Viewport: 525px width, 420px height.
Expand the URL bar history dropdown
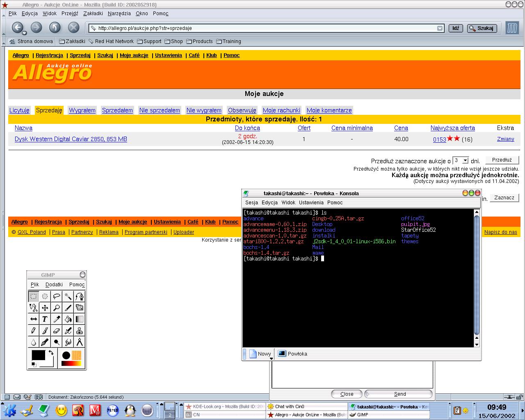[440, 28]
